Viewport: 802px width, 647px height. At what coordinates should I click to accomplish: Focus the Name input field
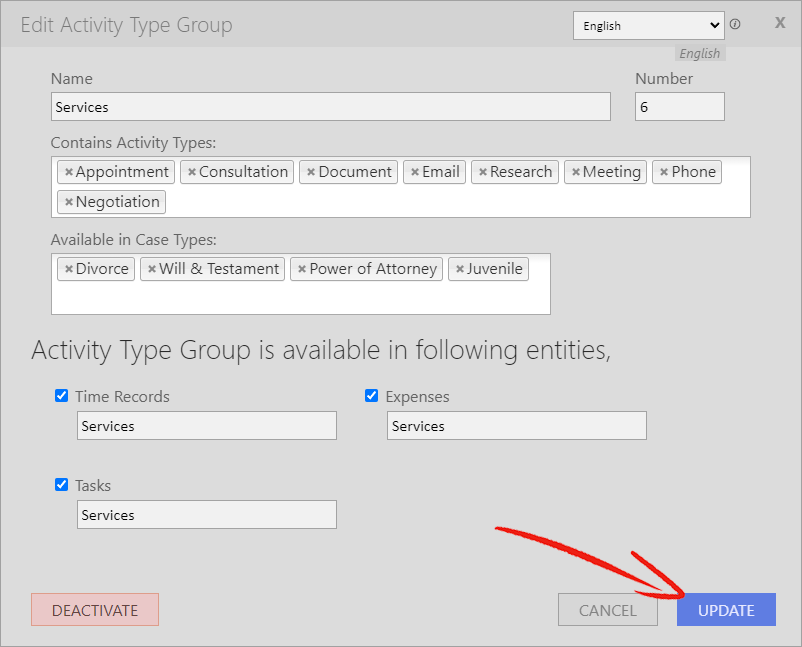point(331,106)
